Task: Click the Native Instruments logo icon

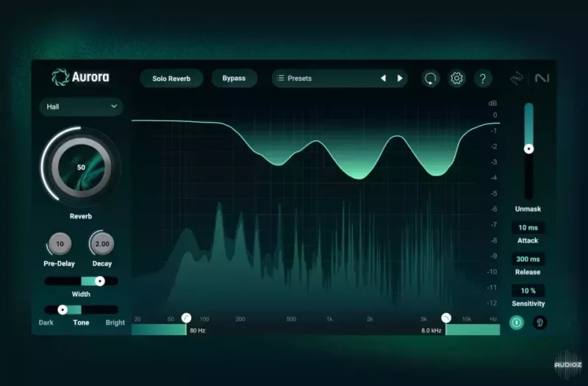Action: point(542,79)
